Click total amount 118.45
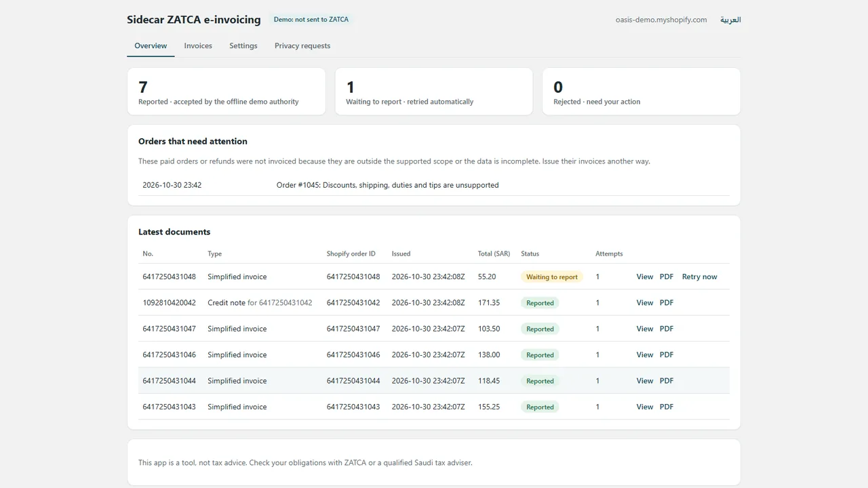Screen dimensions: 868x488 tap(489, 381)
